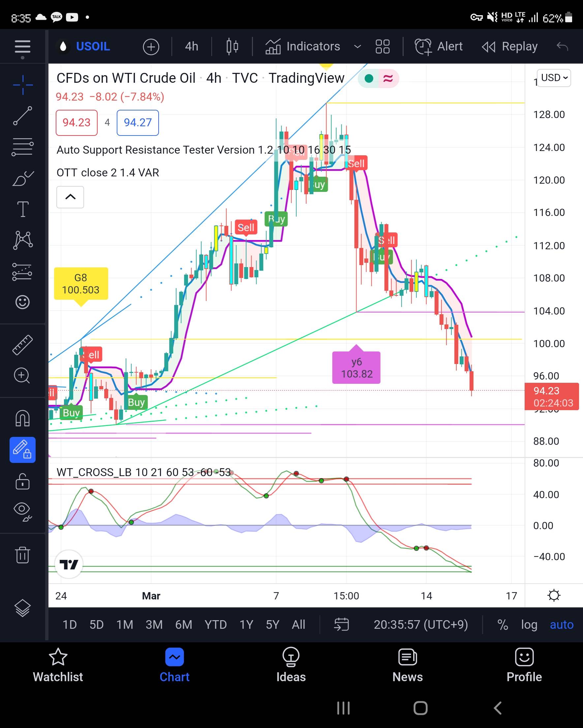The image size is (583, 728).
Task: Open the layout grid selector
Action: coord(383,46)
